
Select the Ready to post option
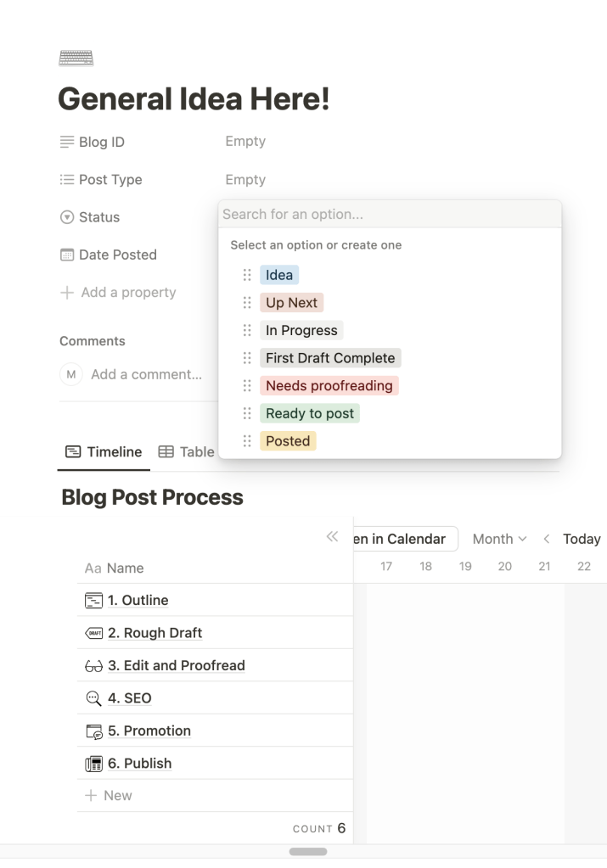309,413
